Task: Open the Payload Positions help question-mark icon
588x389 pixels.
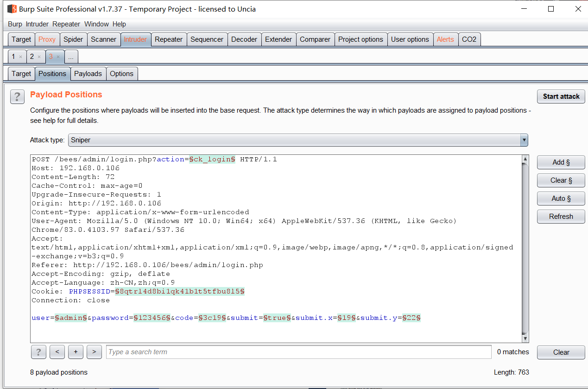Action: tap(17, 96)
